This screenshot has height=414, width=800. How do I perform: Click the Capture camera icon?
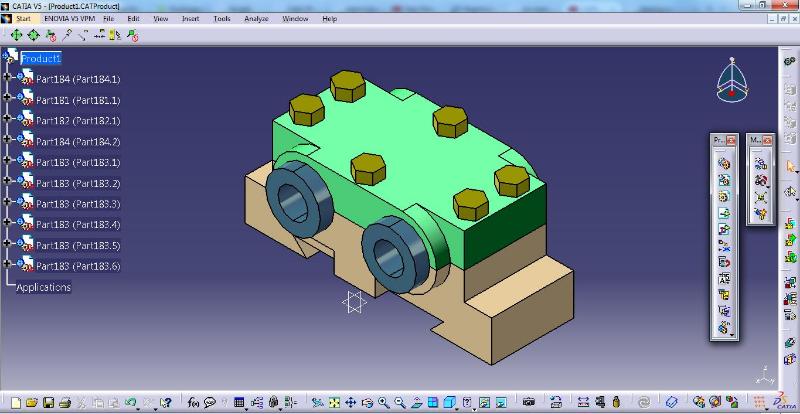pyautogui.click(x=529, y=403)
